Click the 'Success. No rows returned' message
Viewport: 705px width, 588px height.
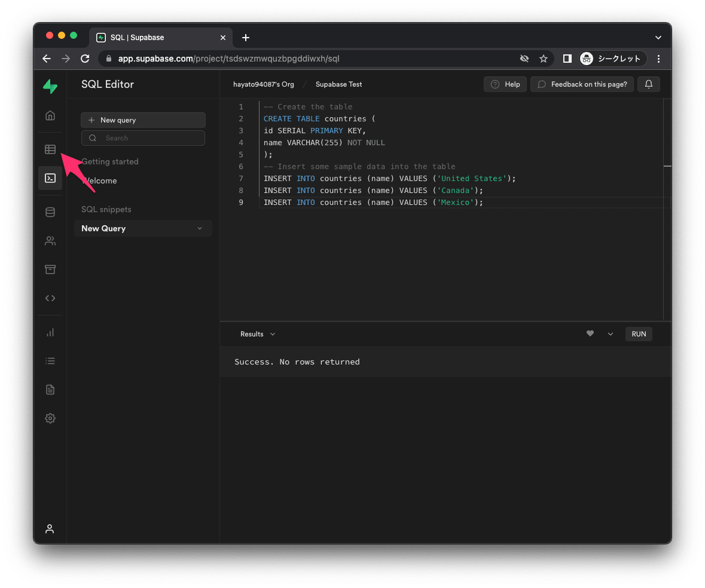297,362
